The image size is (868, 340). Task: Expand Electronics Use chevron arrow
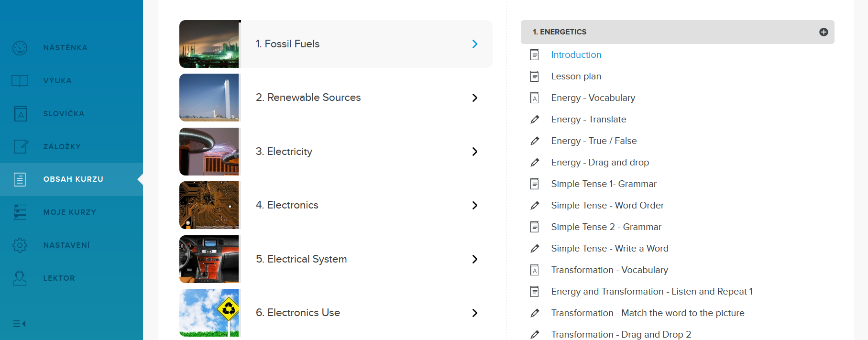coord(474,313)
